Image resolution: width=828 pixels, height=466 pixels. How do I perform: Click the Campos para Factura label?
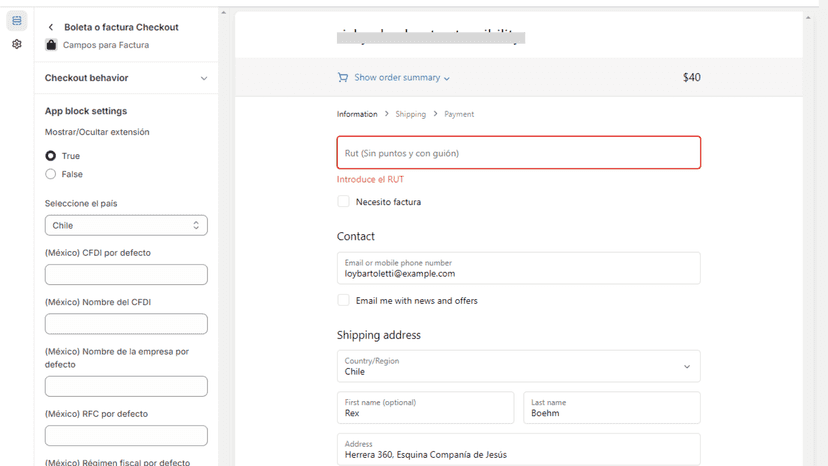pos(106,45)
